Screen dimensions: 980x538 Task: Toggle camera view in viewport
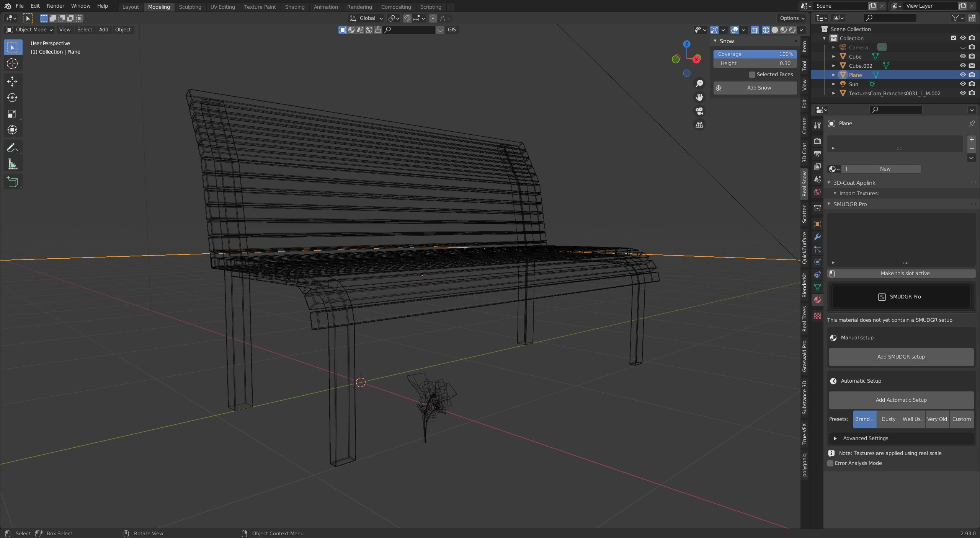click(699, 111)
